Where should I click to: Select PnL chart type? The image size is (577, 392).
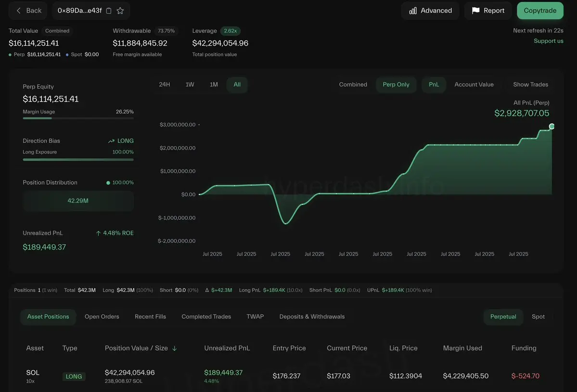[434, 85]
